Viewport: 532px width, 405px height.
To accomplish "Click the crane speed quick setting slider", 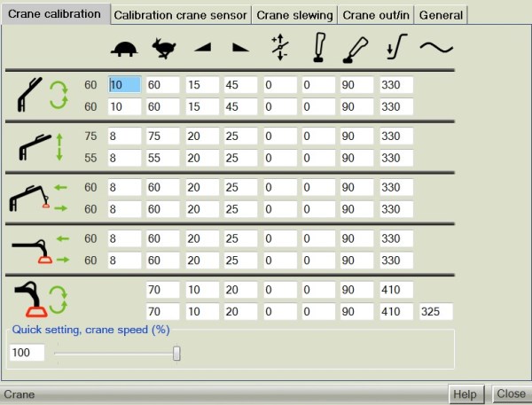I will click(176, 354).
